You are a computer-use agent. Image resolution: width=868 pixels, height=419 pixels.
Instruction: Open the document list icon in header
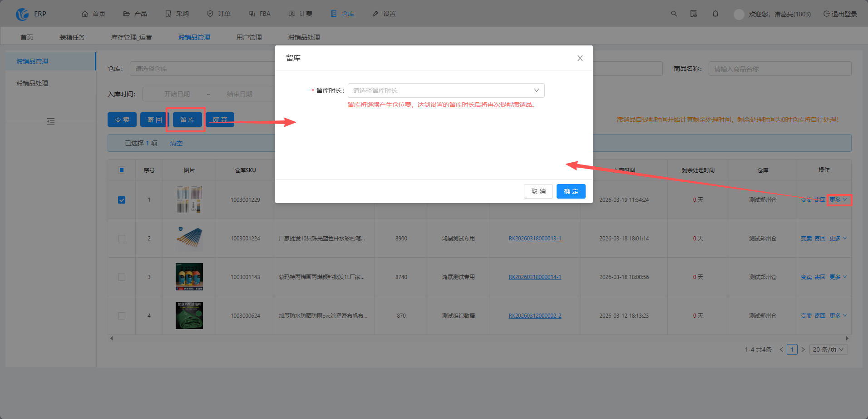point(694,14)
